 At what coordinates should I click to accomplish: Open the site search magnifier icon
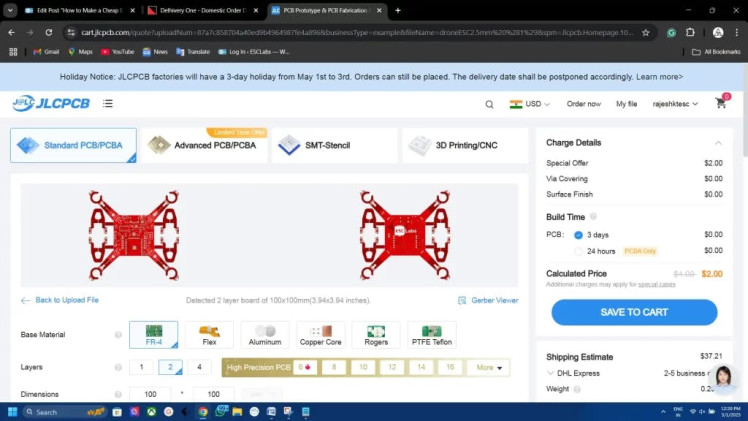(489, 104)
